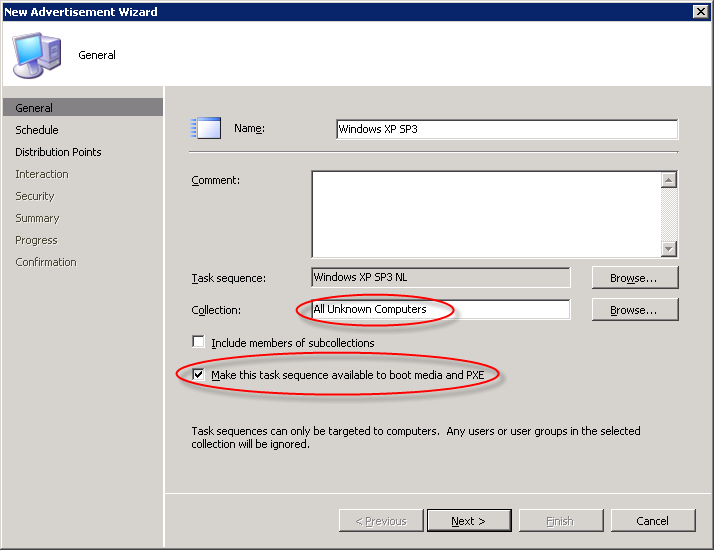Select the Confirmation step in sidebar
This screenshot has height=550, width=714.
[46, 262]
